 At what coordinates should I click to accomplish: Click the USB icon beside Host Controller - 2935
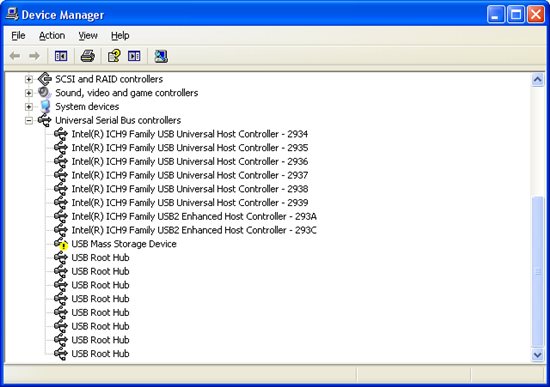pos(61,148)
